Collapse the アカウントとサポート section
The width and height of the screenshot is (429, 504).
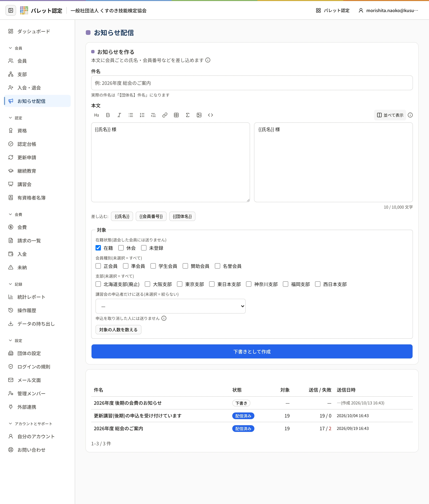coord(30,424)
